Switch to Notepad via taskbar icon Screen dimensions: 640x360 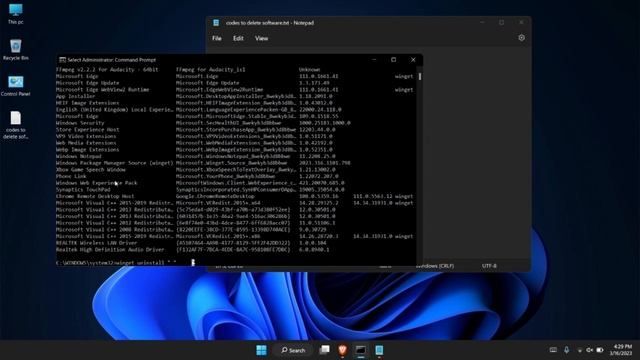tap(379, 350)
